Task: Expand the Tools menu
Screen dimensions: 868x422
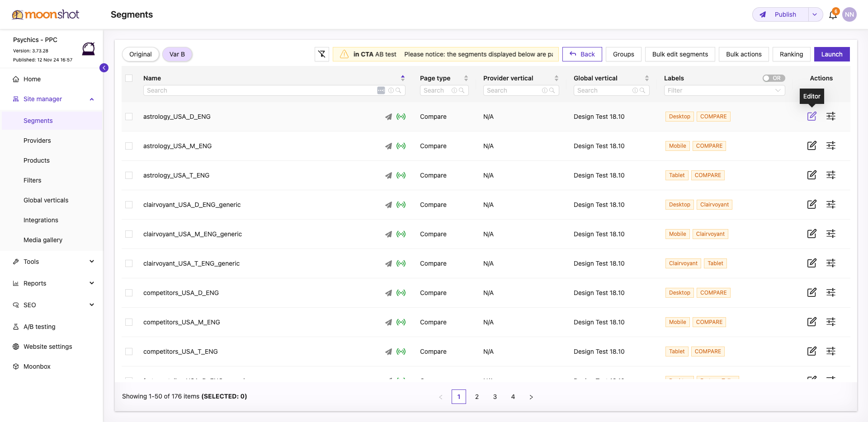Action: click(x=92, y=262)
